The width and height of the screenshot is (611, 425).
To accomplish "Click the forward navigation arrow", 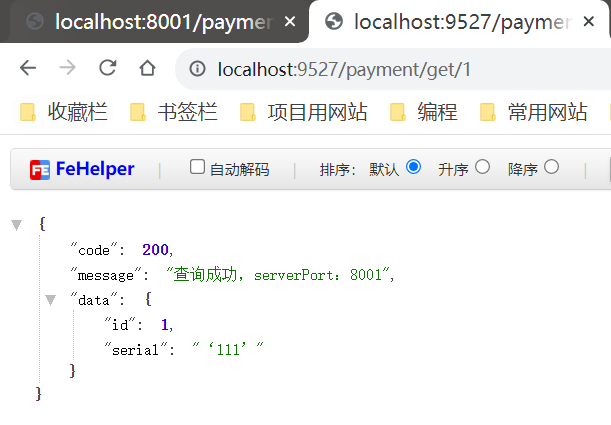I will click(x=67, y=68).
